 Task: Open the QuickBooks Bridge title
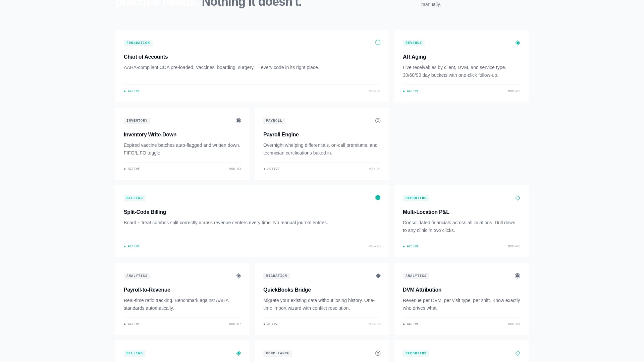click(x=287, y=290)
